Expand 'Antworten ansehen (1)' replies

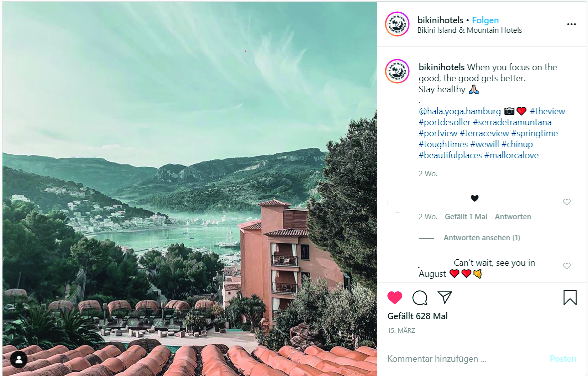pyautogui.click(x=482, y=238)
